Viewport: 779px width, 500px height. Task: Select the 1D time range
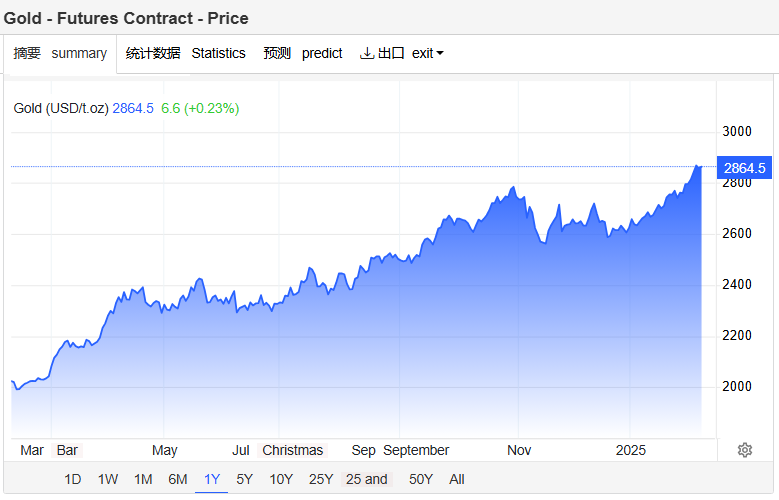[x=73, y=479]
